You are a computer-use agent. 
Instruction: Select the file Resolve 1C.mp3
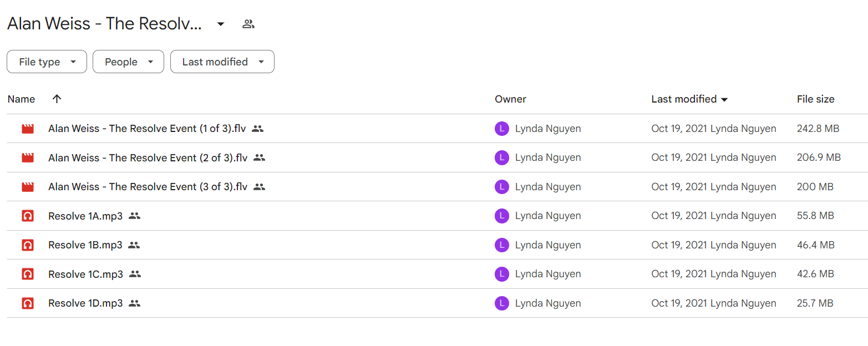(x=86, y=274)
